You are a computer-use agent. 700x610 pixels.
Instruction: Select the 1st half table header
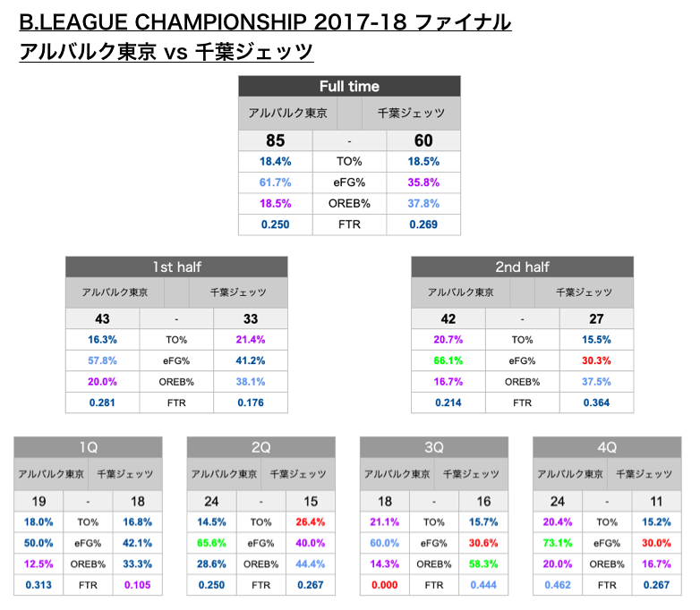click(176, 267)
